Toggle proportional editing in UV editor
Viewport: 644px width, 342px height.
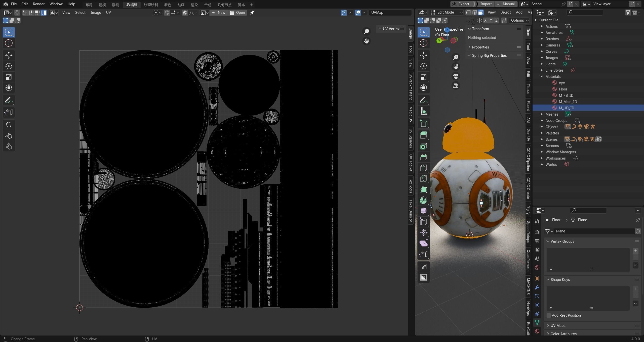tap(185, 13)
